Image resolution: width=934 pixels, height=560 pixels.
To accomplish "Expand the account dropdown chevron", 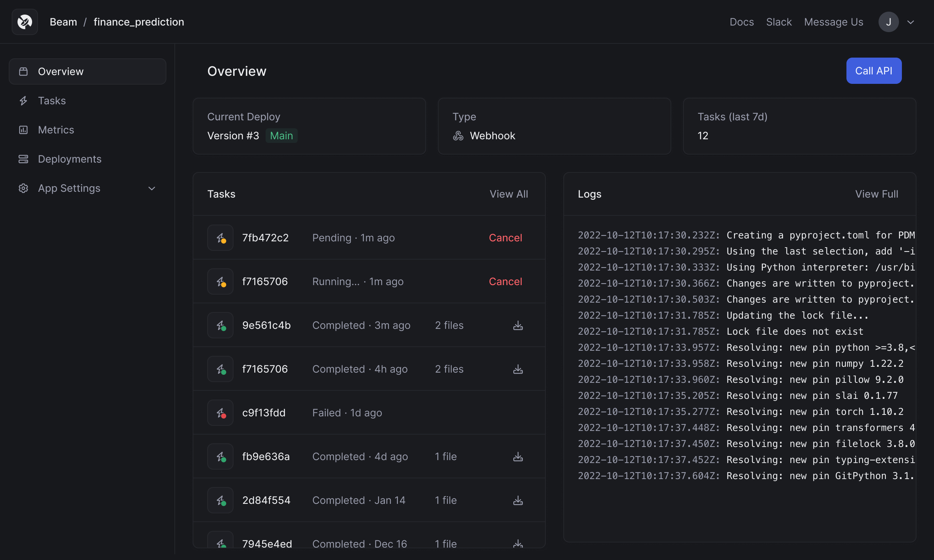I will pos(911,22).
